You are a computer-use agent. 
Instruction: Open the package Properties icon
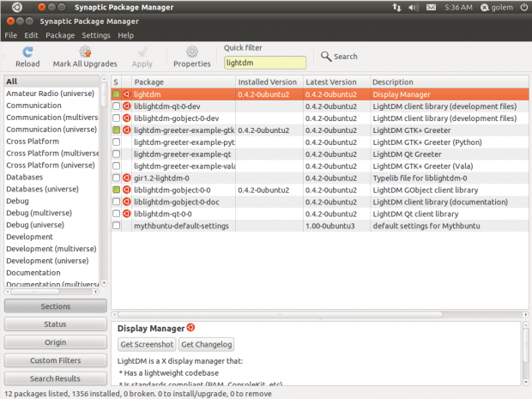point(191,52)
